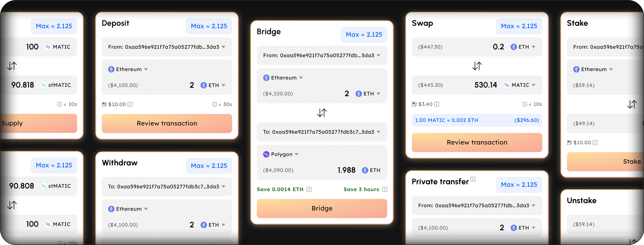
Task: Click Max ≈ 2.125 in Bridge card
Action: click(364, 35)
